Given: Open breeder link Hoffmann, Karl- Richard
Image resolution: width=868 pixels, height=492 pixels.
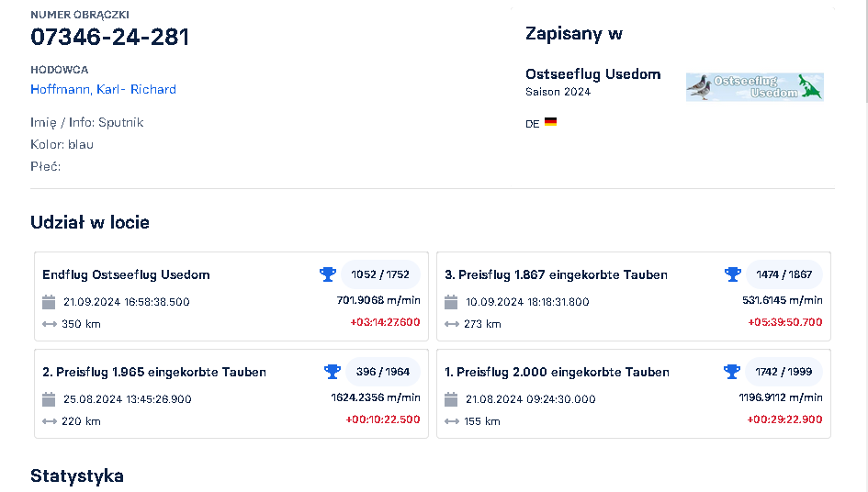Looking at the screenshot, I should click(103, 89).
